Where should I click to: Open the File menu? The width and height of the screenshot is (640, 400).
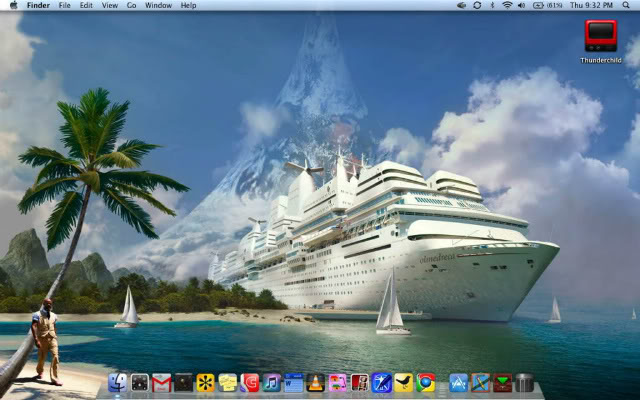coord(64,5)
